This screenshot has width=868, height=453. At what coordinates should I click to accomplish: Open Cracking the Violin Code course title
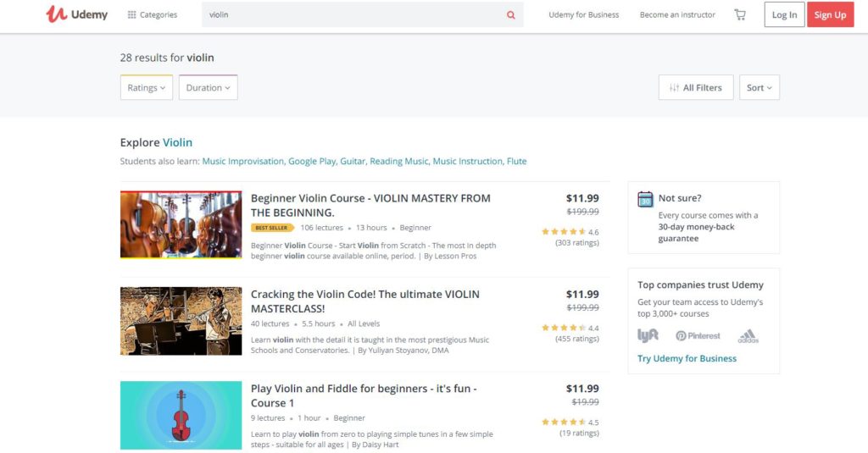(x=364, y=301)
